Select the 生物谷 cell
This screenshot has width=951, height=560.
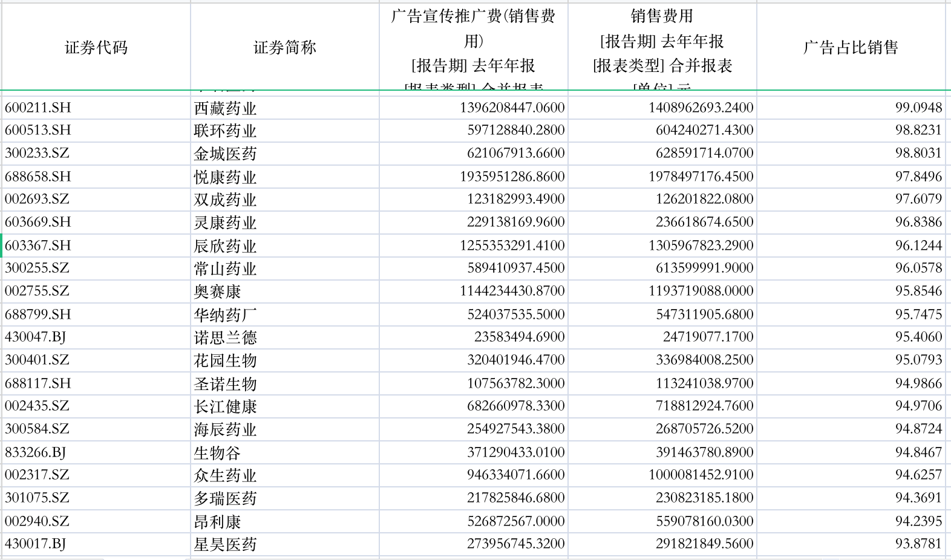tap(284, 452)
